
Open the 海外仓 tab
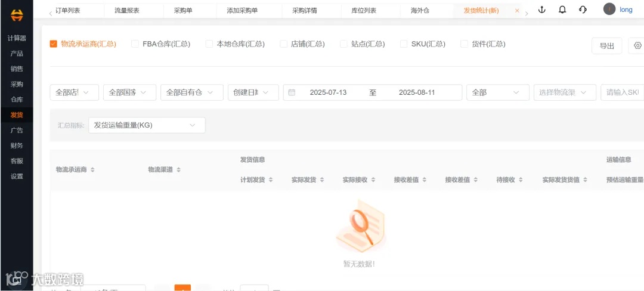click(x=420, y=11)
